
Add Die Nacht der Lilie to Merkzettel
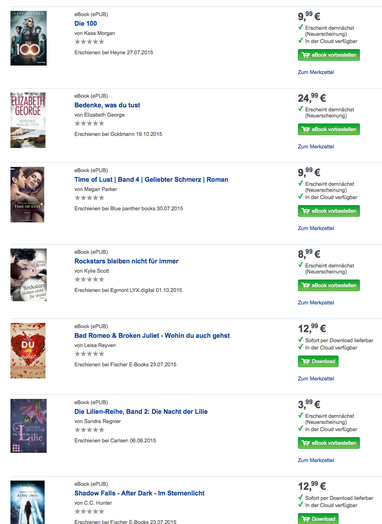pyautogui.click(x=315, y=460)
